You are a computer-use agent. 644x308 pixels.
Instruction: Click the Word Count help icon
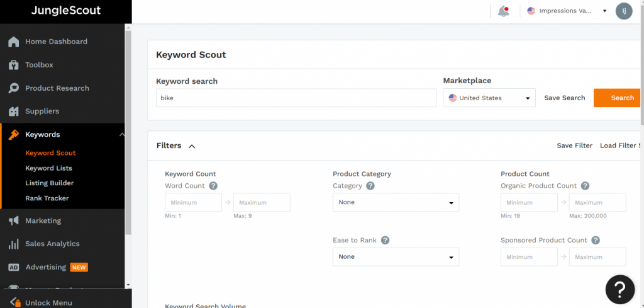coord(213,186)
